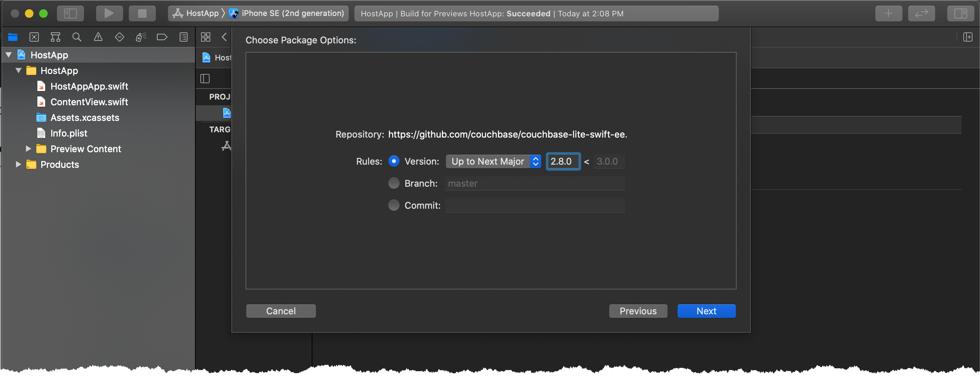Open the Breakpoint navigator tag icon

coord(162,37)
